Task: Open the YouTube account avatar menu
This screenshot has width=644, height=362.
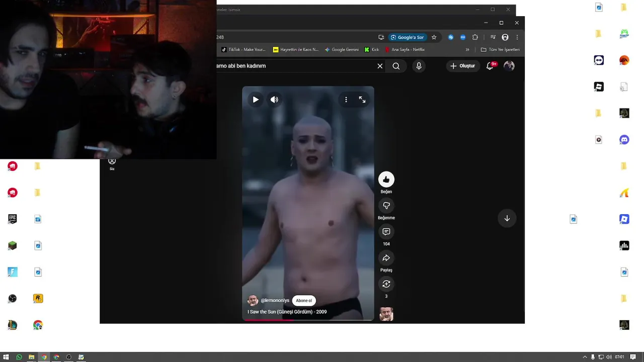Action: (x=509, y=66)
